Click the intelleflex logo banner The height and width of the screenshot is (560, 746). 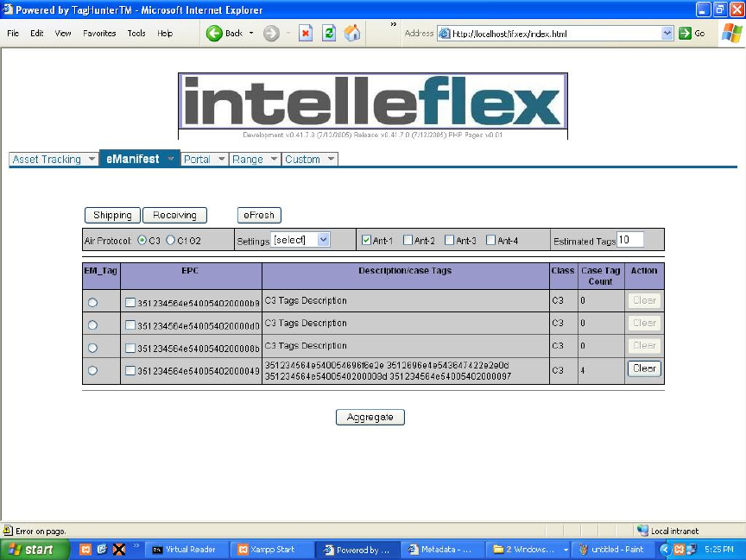pos(373,101)
